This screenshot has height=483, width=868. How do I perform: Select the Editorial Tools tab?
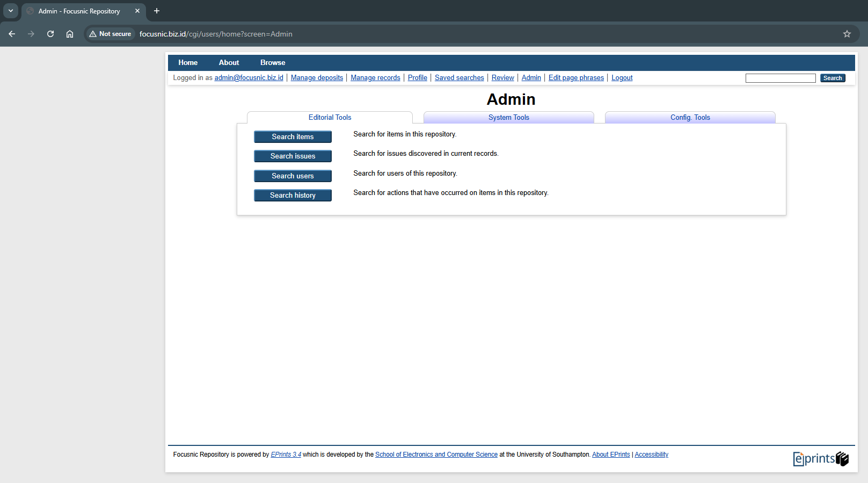tap(330, 118)
